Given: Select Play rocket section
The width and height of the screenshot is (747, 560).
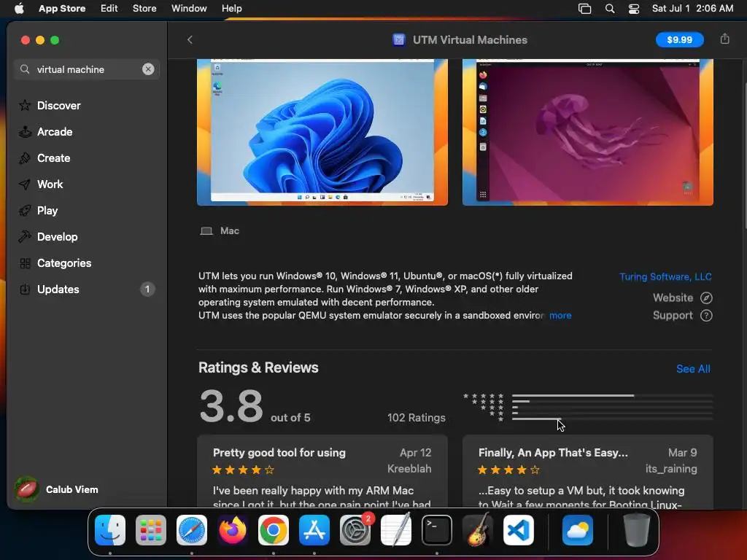Looking at the screenshot, I should pos(25,211).
